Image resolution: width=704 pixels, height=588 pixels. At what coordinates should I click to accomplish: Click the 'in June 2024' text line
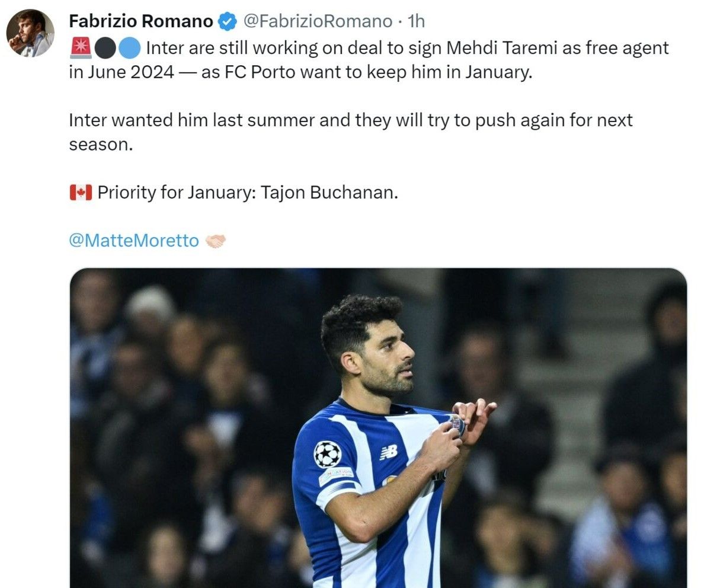pyautogui.click(x=300, y=72)
